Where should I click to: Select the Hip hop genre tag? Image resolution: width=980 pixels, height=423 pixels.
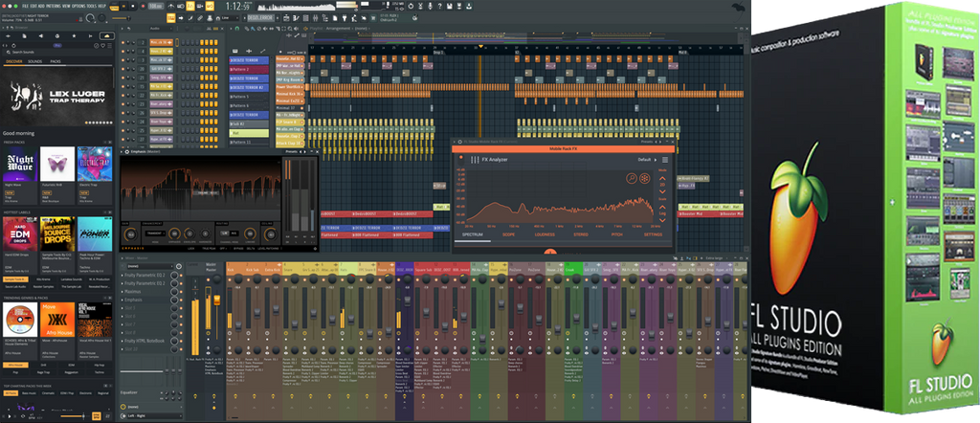click(x=99, y=365)
